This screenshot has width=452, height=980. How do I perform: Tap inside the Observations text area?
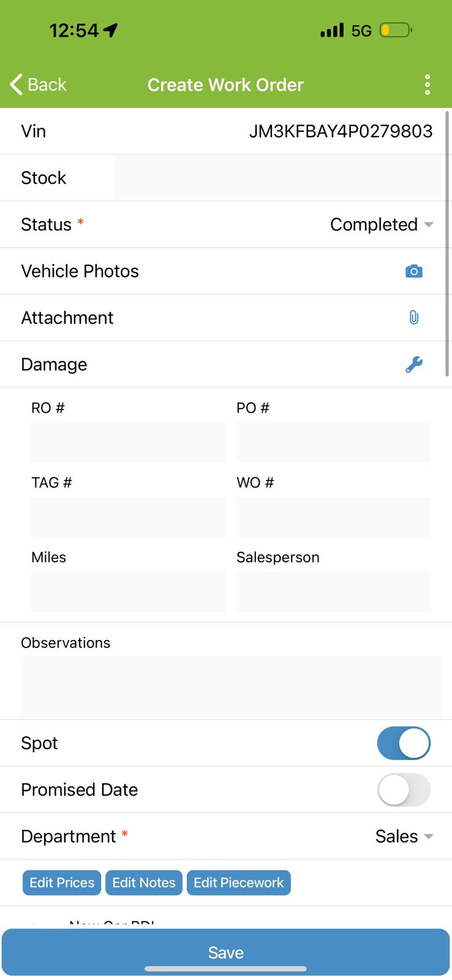pyautogui.click(x=231, y=686)
